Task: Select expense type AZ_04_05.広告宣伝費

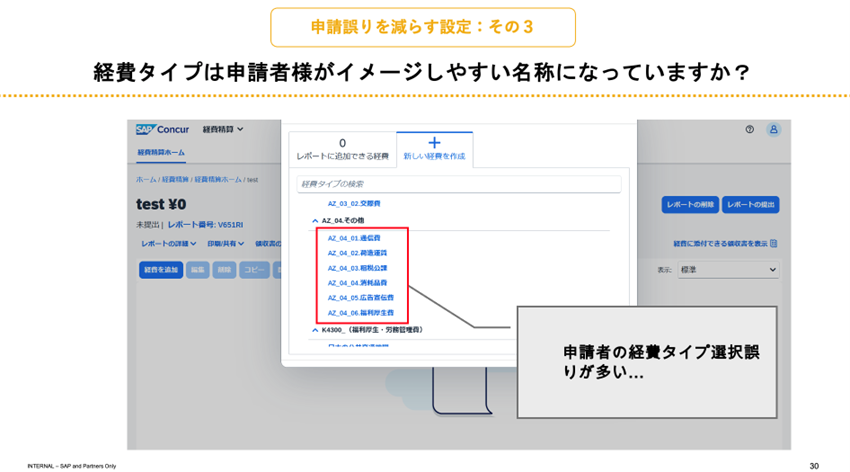Action: [x=360, y=298]
